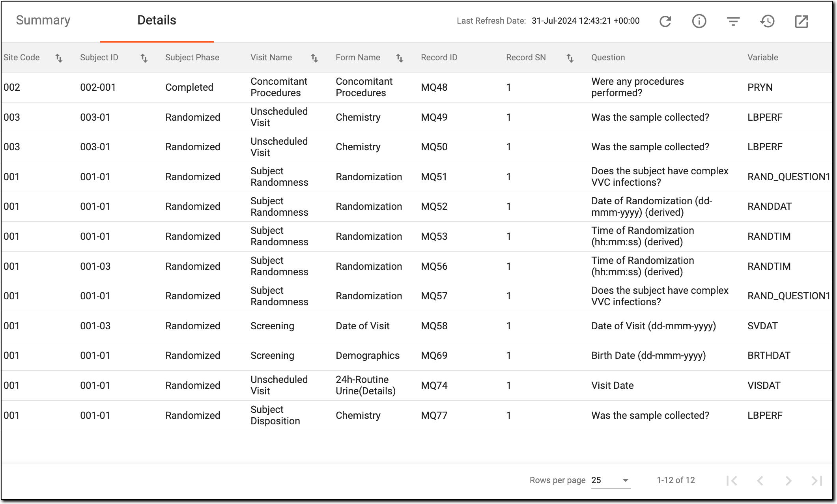Click the BRTHDAT variable cell

tap(769, 355)
